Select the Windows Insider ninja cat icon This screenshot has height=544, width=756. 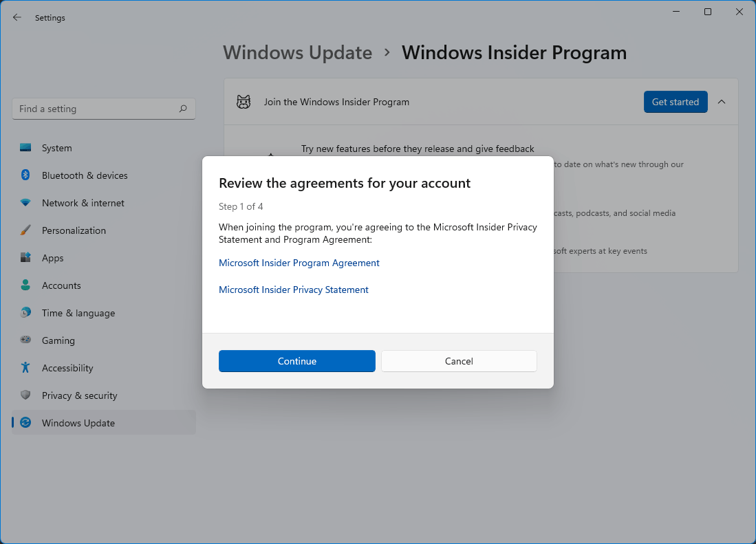243,101
